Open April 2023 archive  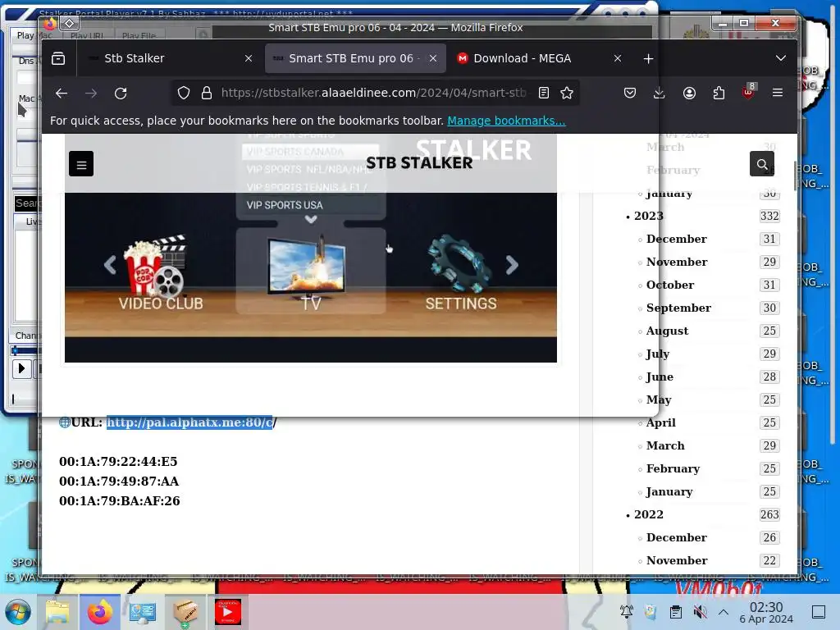tap(661, 422)
